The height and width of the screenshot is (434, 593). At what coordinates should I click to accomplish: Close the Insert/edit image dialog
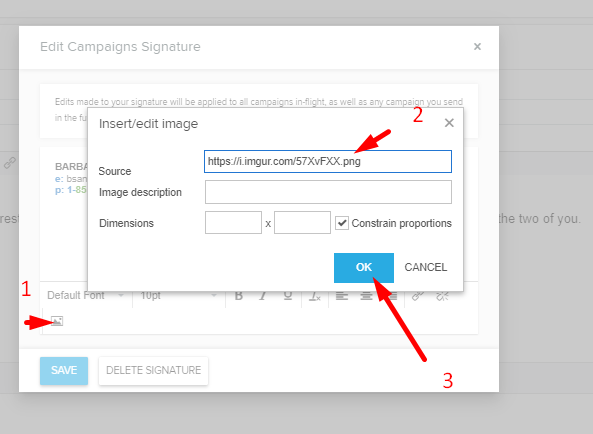(449, 123)
